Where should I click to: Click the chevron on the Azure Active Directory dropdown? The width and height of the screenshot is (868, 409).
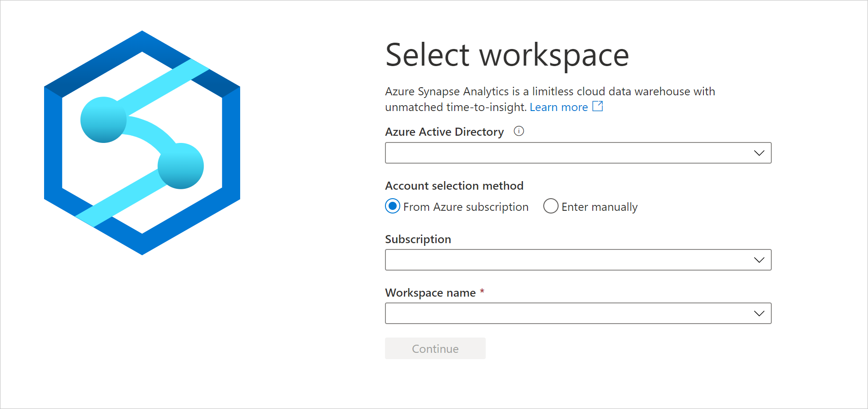click(x=759, y=152)
